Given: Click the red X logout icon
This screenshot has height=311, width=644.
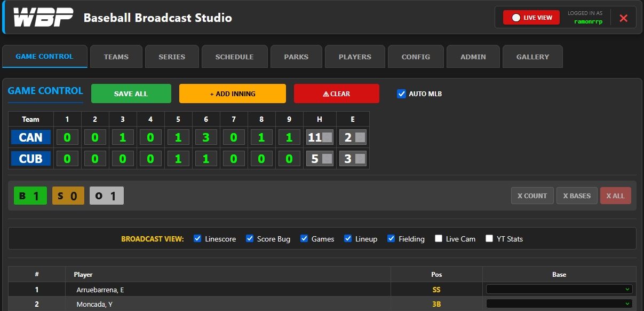Looking at the screenshot, I should (x=623, y=18).
